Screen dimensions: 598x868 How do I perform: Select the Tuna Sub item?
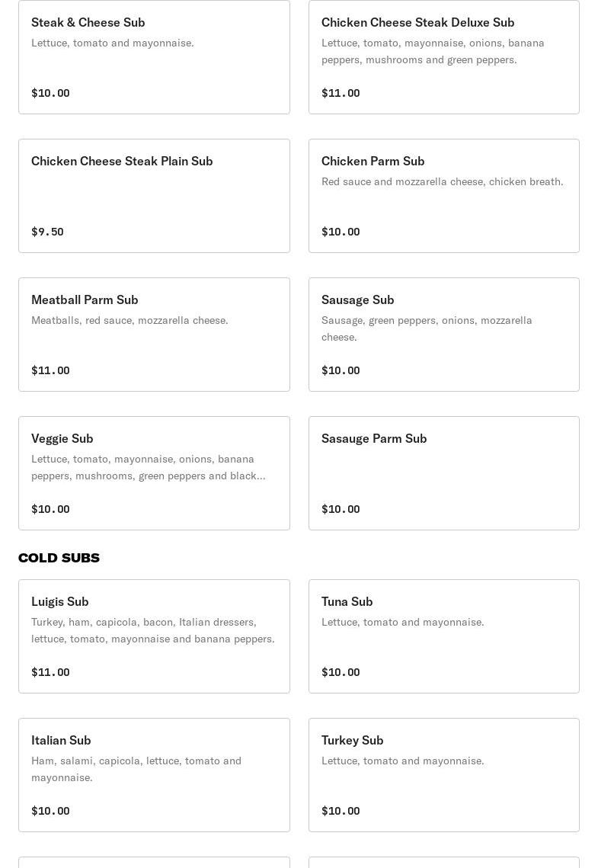tap(443, 636)
